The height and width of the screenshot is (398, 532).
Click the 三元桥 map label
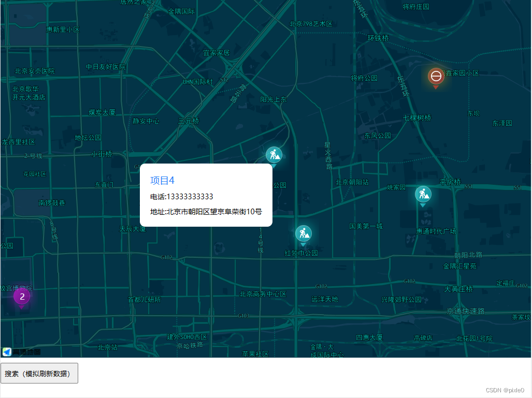[x=189, y=121]
